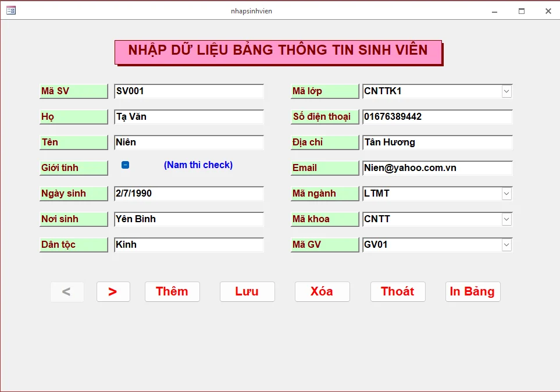Toggle the Giới tính checkbox

(x=125, y=165)
